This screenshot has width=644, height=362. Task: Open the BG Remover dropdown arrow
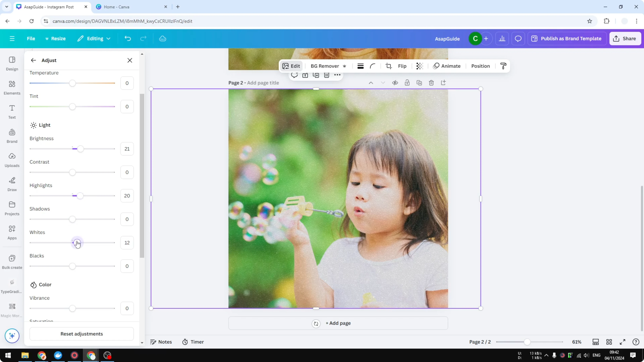(345, 66)
